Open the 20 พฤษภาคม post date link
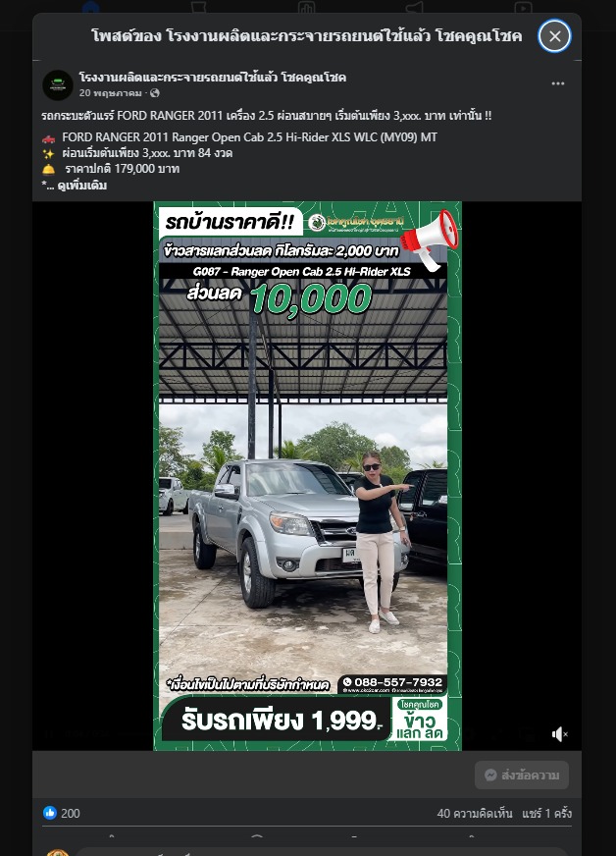The image size is (616, 856). pos(110,93)
